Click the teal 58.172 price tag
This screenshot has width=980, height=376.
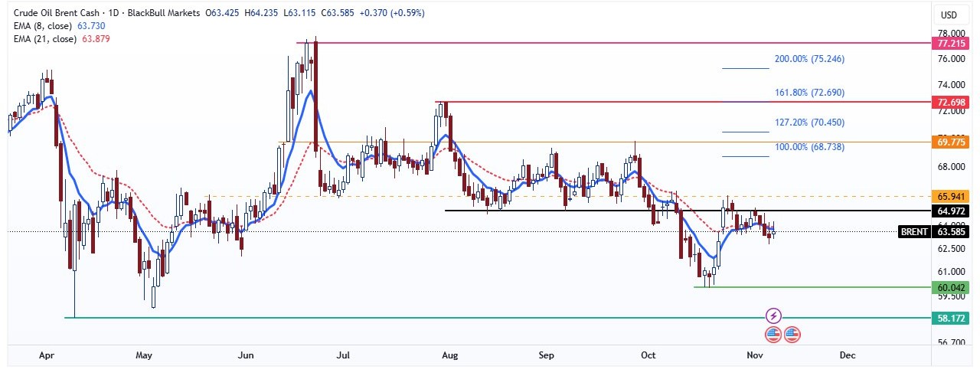coord(950,317)
